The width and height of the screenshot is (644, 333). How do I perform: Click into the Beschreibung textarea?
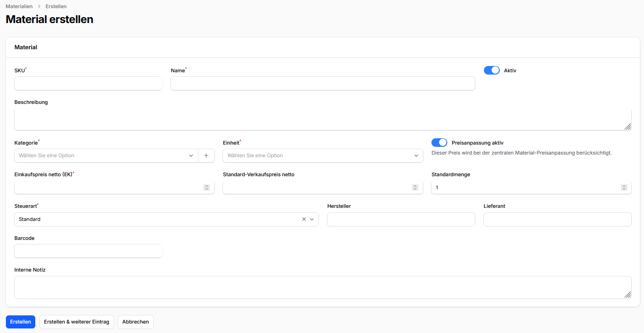[x=323, y=119]
